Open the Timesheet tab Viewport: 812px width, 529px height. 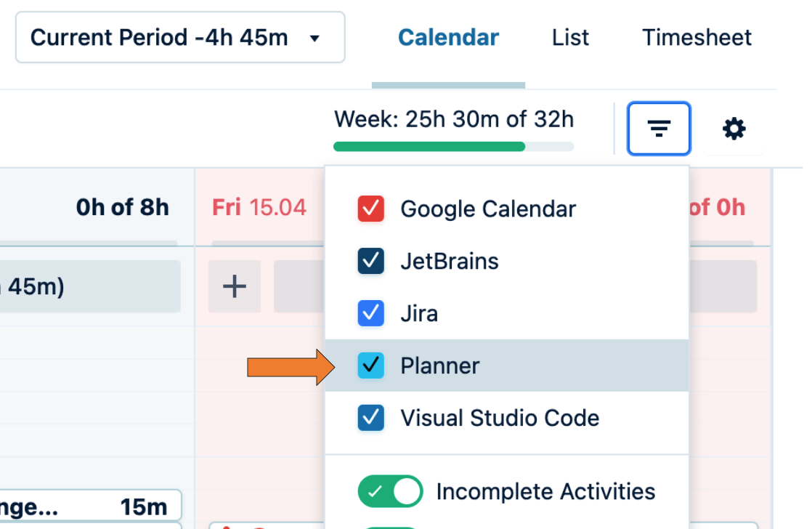coord(697,37)
